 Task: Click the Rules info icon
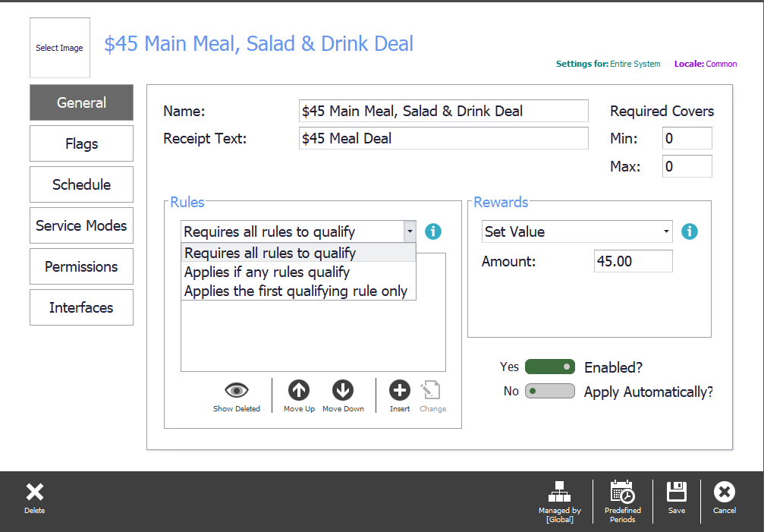[433, 231]
